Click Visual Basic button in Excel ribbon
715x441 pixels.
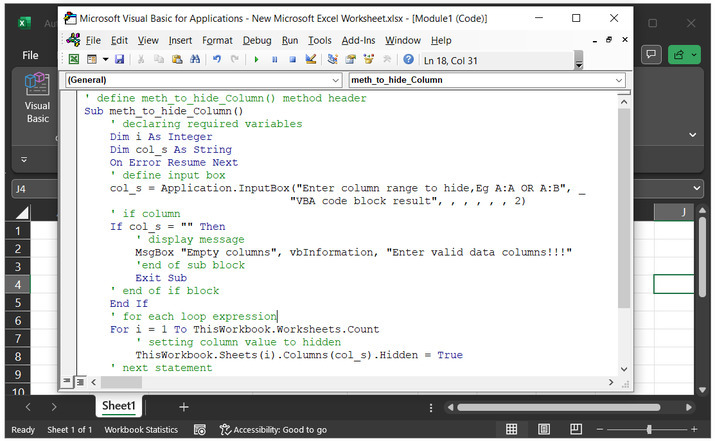[37, 98]
